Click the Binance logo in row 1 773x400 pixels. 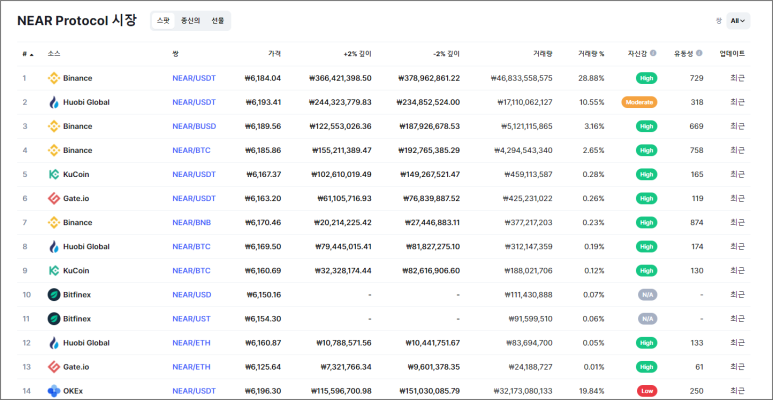54,78
